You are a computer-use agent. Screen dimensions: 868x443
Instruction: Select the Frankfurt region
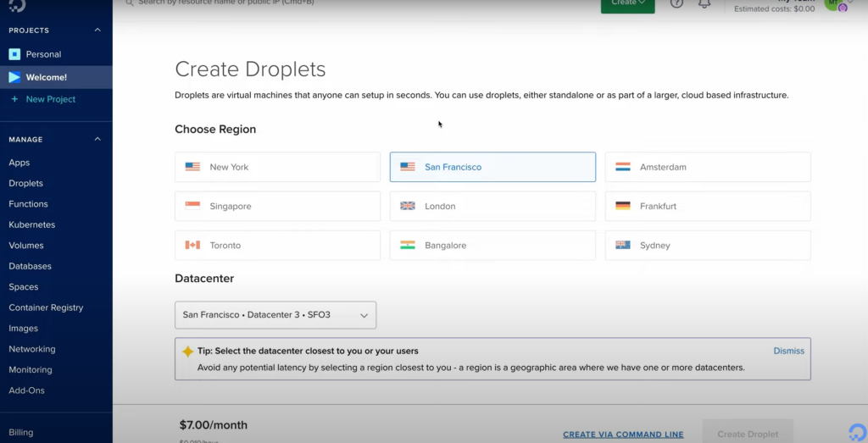coord(708,207)
